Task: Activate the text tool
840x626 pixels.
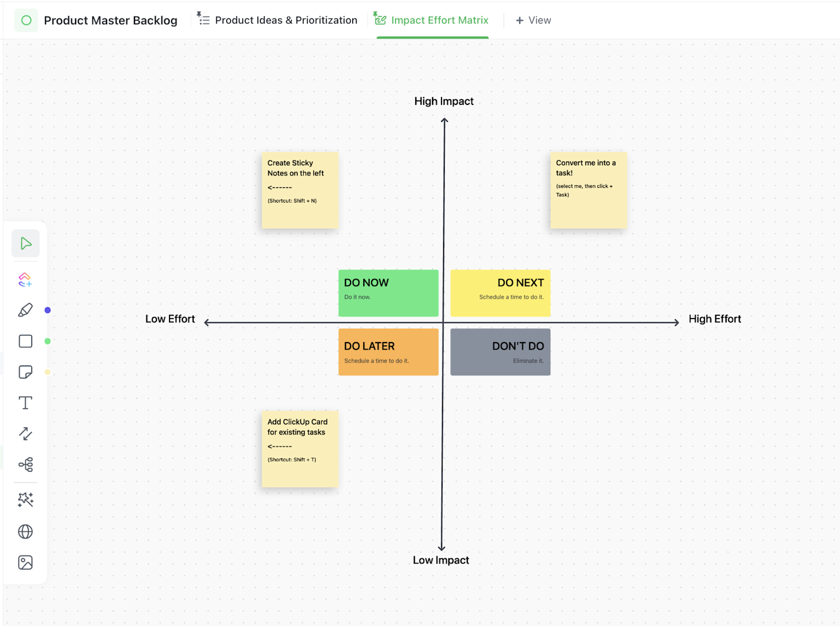Action: click(25, 402)
